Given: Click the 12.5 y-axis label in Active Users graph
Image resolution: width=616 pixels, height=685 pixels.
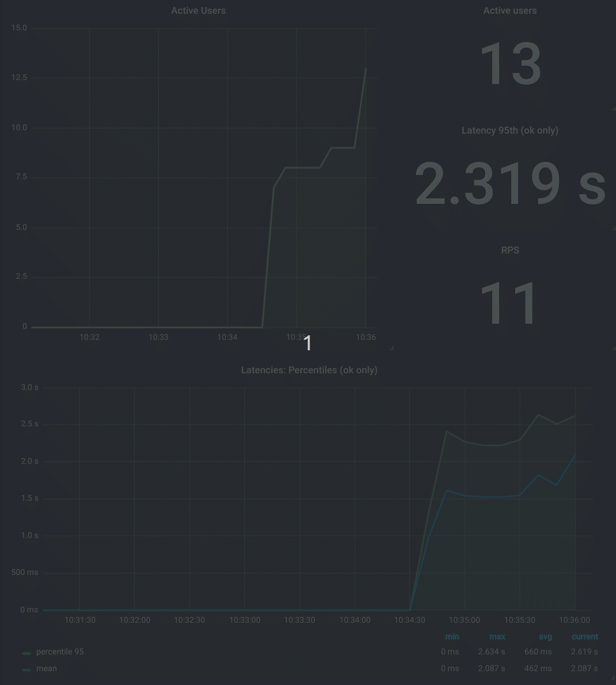Looking at the screenshot, I should coord(19,77).
